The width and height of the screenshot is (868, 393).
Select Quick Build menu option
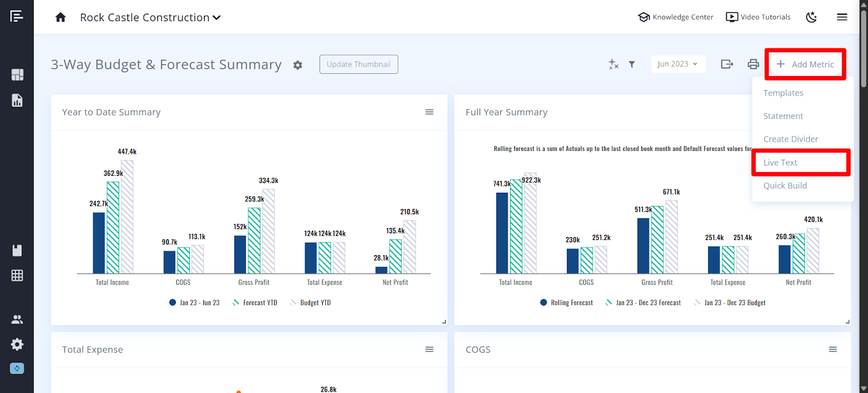(x=786, y=186)
